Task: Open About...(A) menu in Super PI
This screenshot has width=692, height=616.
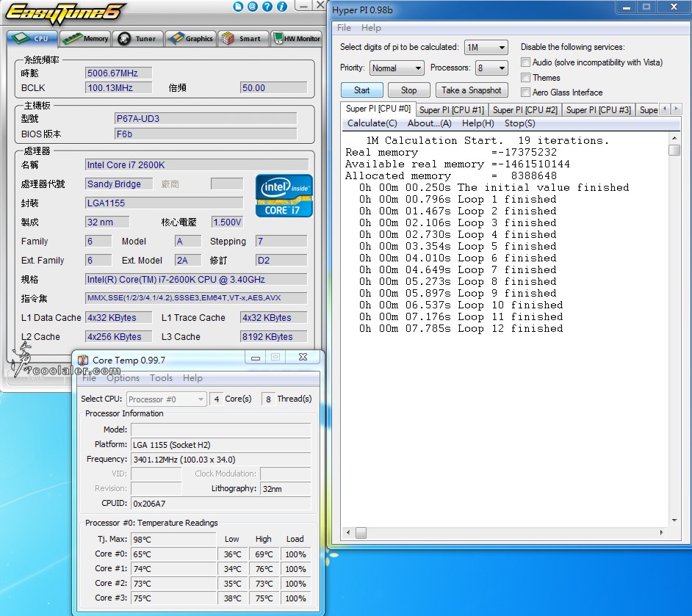Action: coord(429,123)
